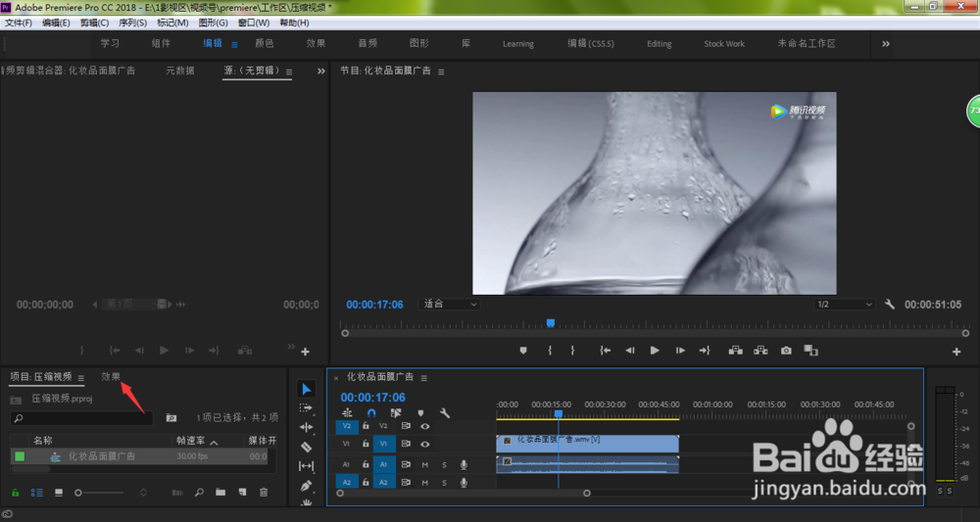980x522 pixels.
Task: Switch Project panel to list view
Action: click(x=37, y=493)
